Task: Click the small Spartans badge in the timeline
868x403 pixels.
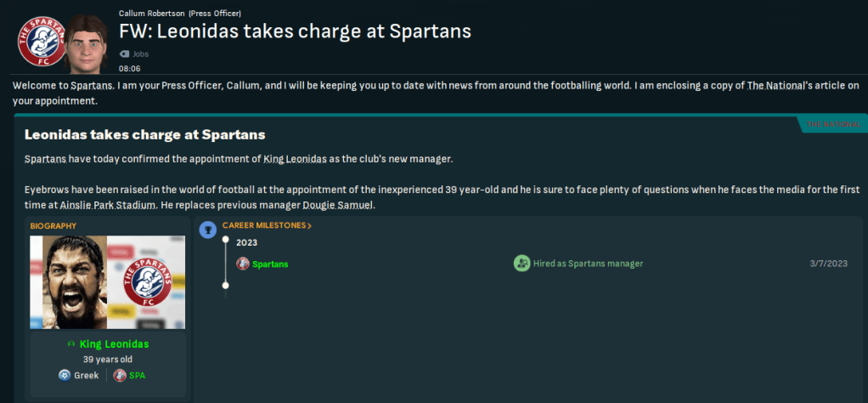Action: (243, 264)
